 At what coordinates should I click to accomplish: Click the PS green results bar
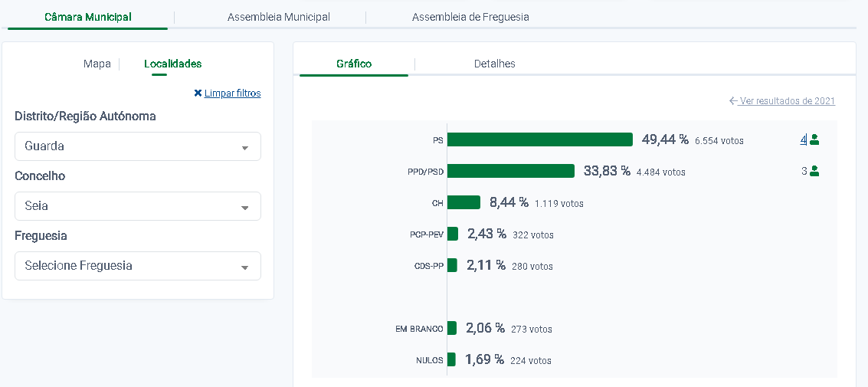pos(539,139)
